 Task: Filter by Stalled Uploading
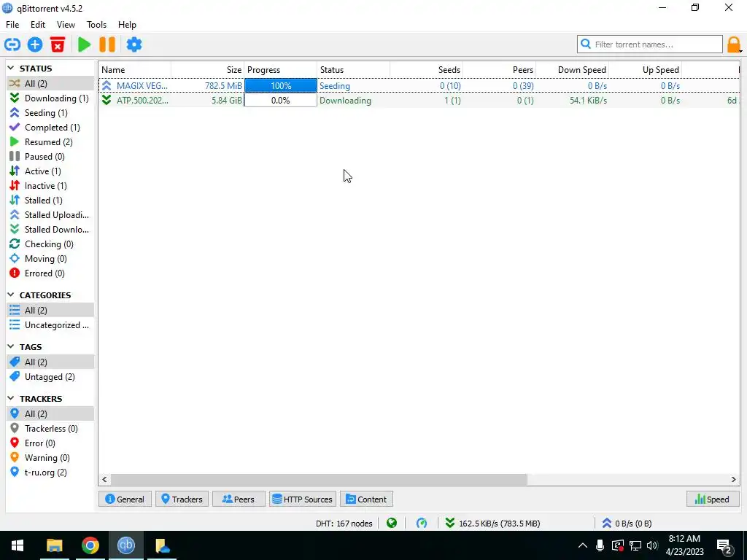(x=50, y=215)
